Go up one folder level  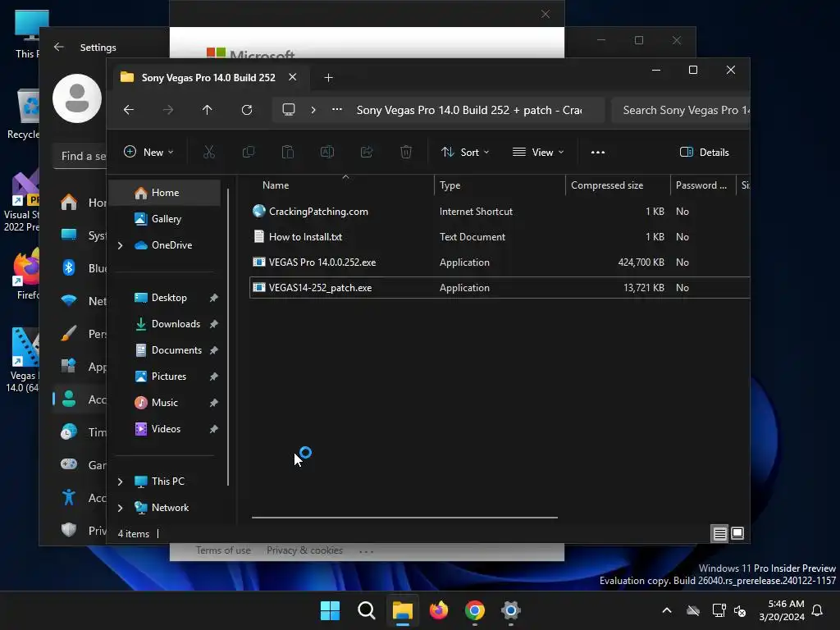208,110
